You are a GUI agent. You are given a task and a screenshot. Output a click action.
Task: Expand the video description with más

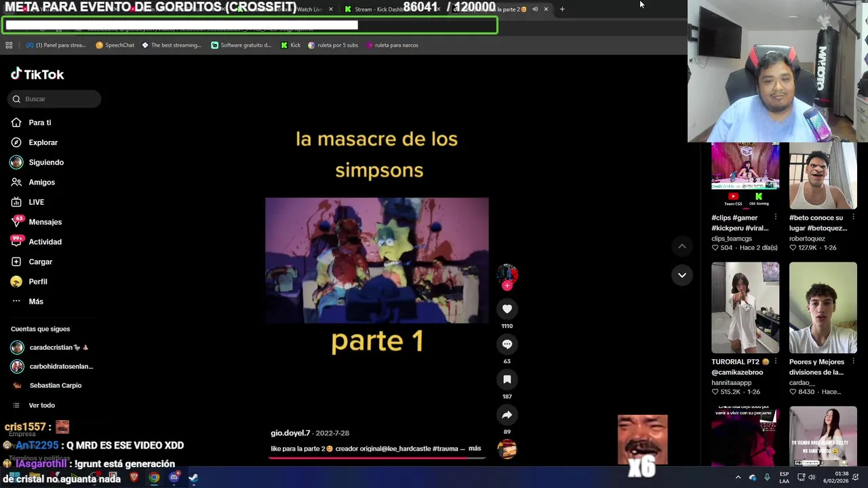pyautogui.click(x=475, y=449)
